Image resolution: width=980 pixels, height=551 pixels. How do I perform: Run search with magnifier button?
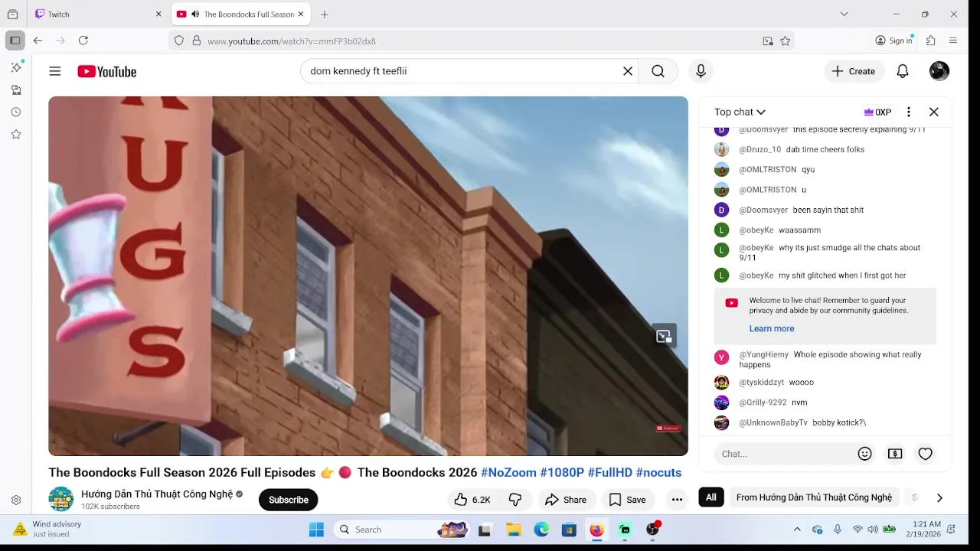[x=658, y=71]
